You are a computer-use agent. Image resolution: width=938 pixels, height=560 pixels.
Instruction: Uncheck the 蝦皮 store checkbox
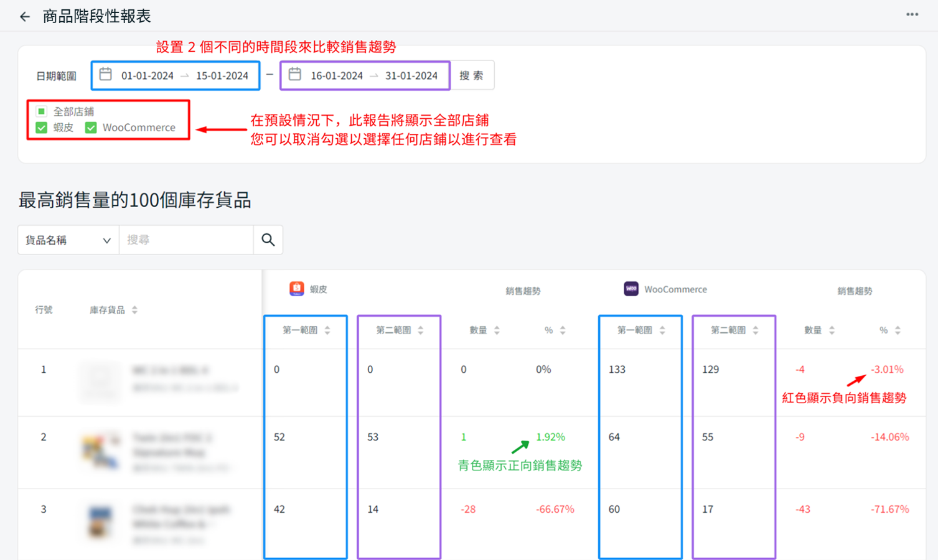point(42,128)
